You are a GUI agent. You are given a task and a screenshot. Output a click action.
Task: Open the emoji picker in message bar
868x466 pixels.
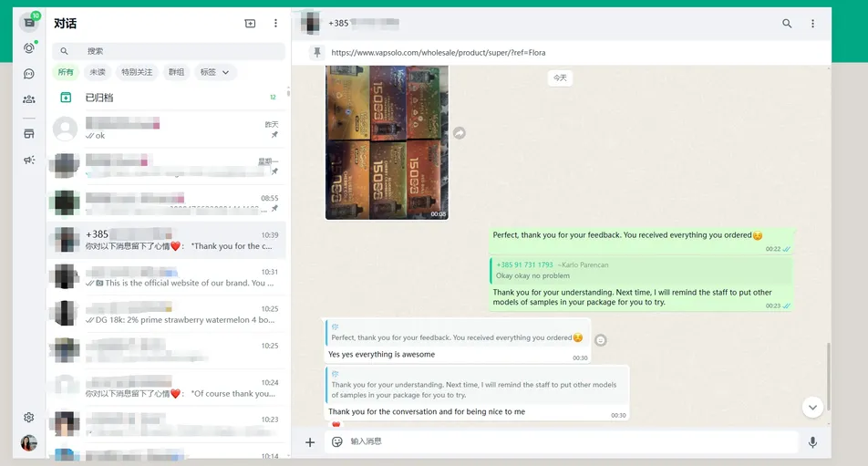336,441
